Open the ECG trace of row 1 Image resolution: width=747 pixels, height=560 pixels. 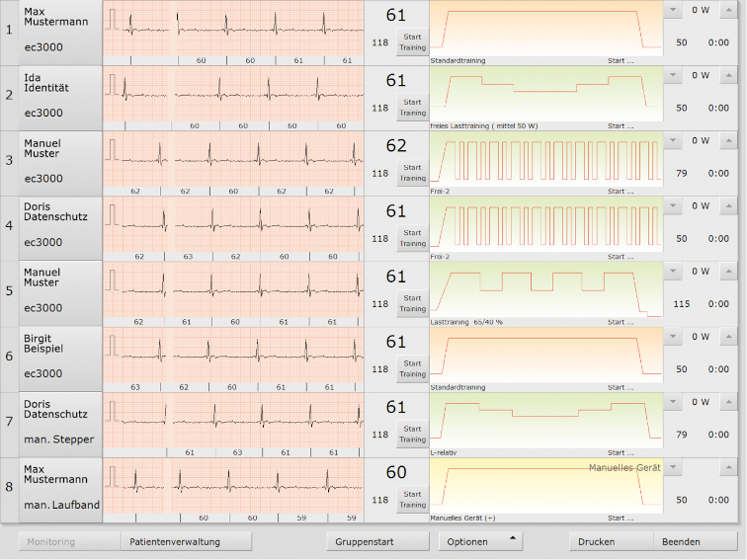233,30
